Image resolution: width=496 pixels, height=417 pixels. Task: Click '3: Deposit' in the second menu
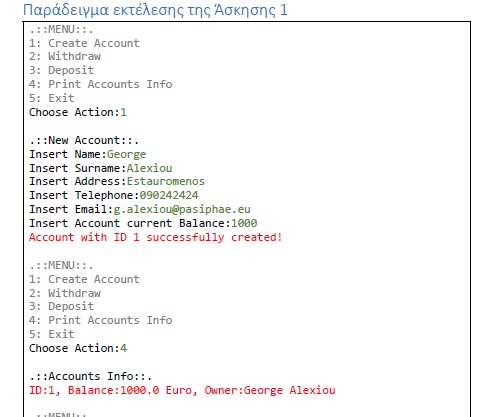point(62,306)
